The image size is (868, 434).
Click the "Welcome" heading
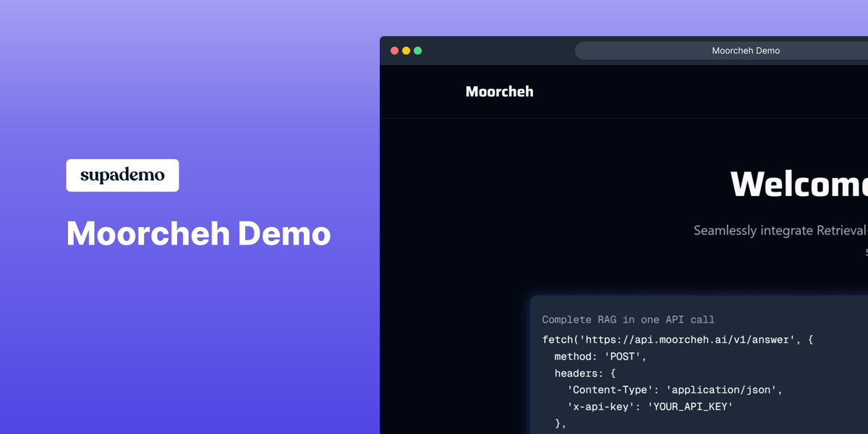[x=799, y=184]
